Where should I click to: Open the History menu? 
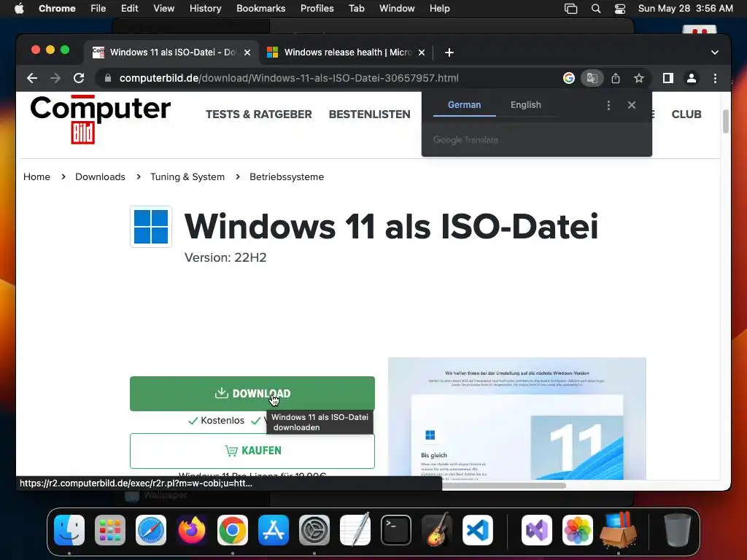pos(205,9)
